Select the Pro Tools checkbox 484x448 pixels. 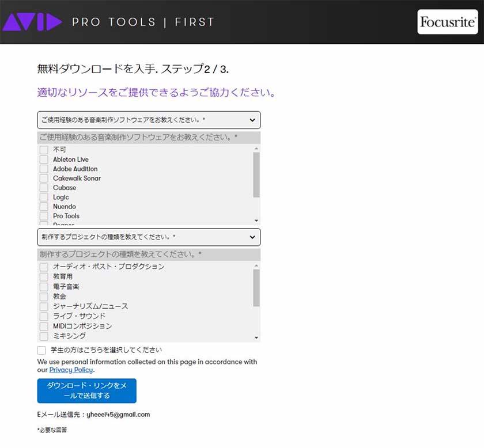coord(44,216)
